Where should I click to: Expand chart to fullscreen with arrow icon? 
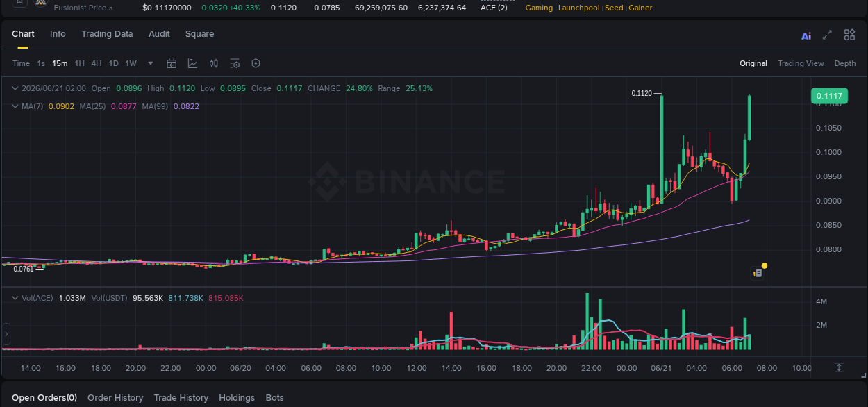coord(827,35)
